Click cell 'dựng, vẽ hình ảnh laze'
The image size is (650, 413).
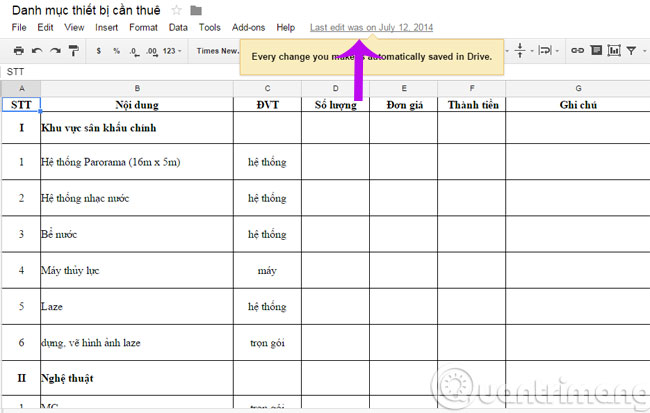pos(137,343)
